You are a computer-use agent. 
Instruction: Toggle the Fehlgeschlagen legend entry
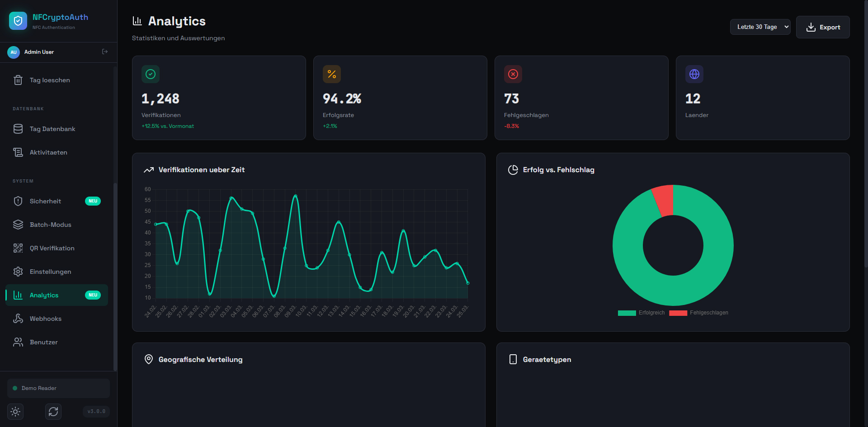tap(699, 313)
